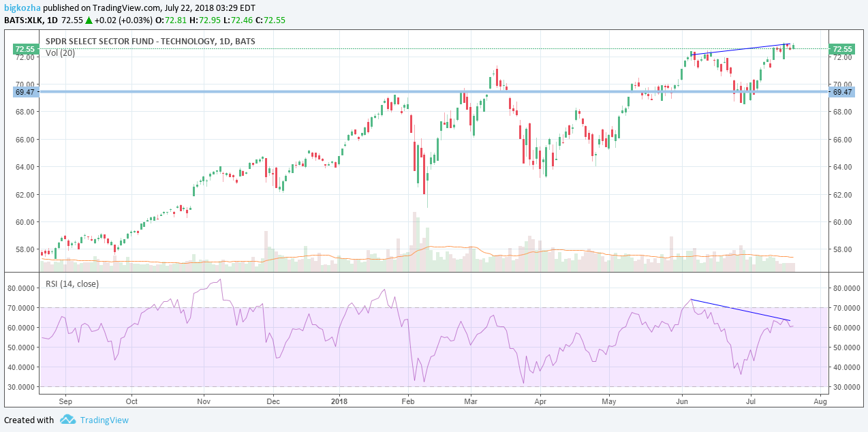Click 64.00 on the left price axis
This screenshot has height=432, width=868.
click(25, 167)
